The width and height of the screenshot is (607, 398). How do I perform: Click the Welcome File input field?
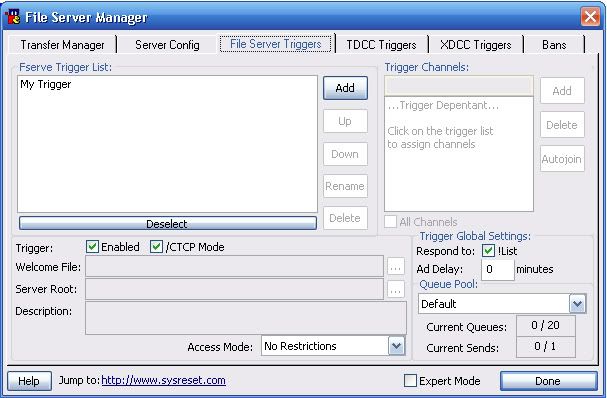point(234,266)
